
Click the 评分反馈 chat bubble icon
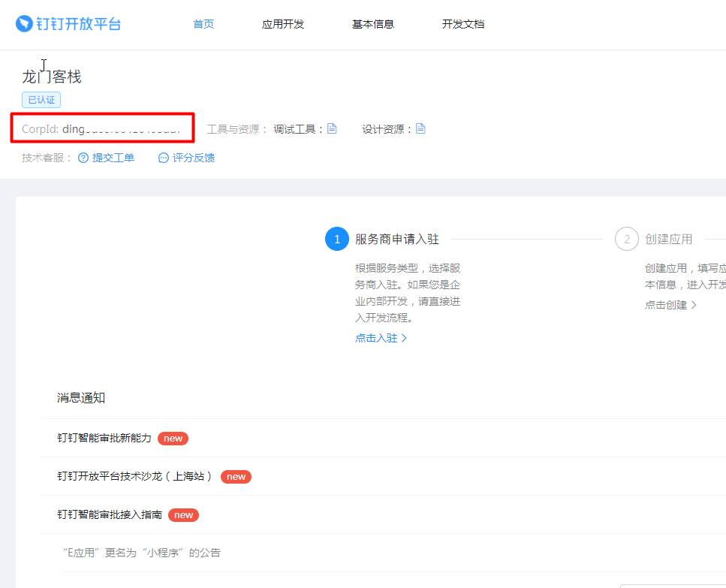164,158
